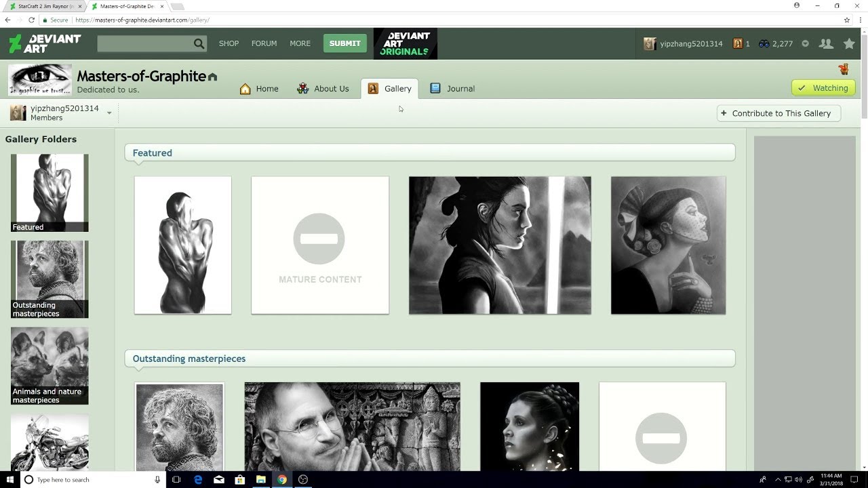Open Task View in taskbar
The image size is (868, 488).
pos(176,479)
